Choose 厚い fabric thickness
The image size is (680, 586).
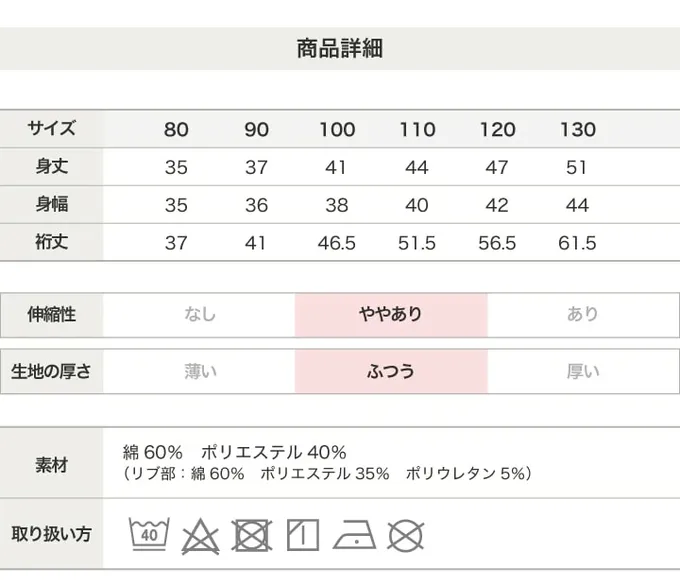point(582,372)
